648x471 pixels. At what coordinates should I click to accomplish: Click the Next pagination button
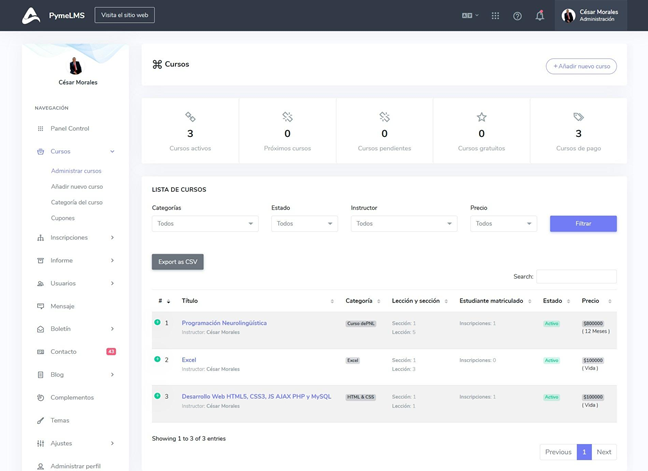tap(604, 452)
